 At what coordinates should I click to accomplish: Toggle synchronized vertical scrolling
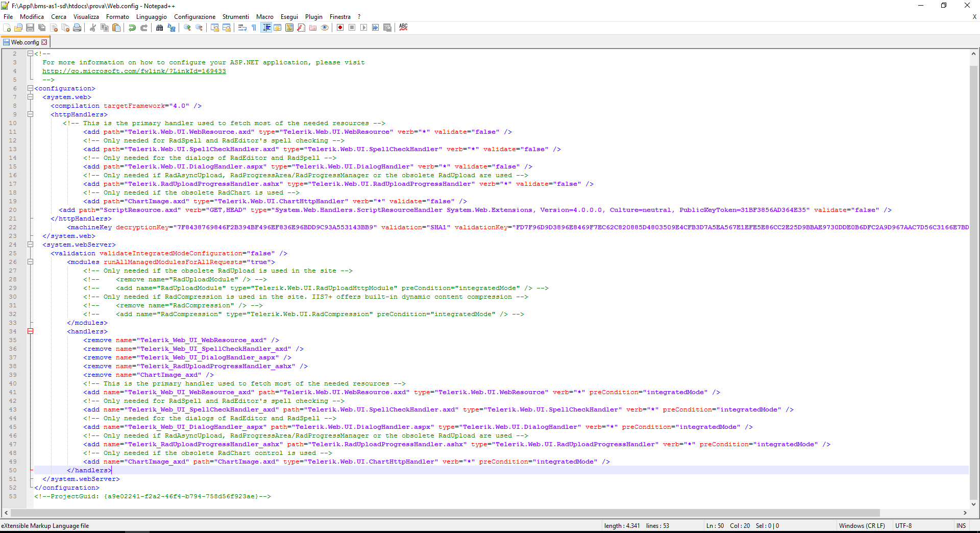point(215,28)
